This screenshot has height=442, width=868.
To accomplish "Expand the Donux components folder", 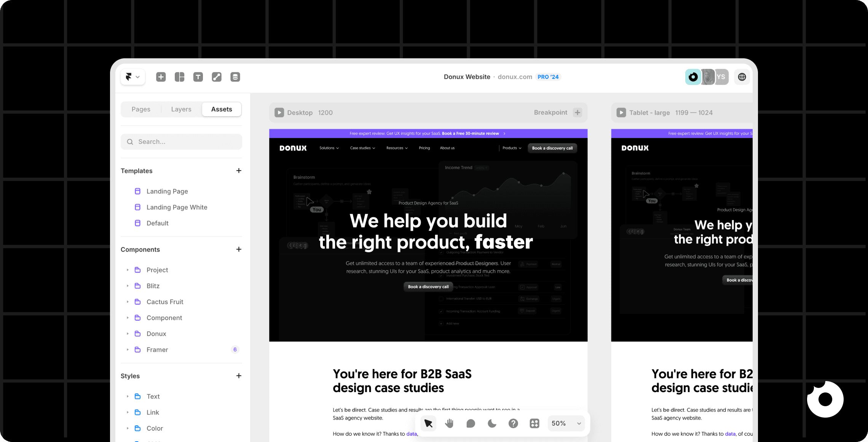I will pyautogui.click(x=128, y=333).
